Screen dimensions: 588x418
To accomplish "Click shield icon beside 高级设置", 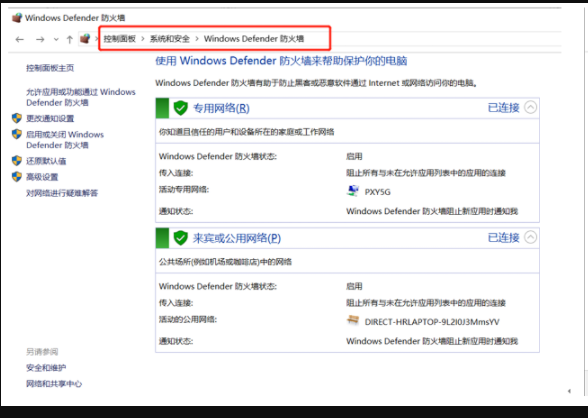I will pos(17,177).
